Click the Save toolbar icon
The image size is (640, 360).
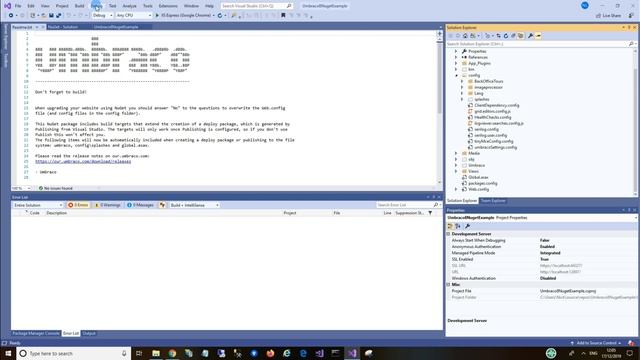point(51,16)
